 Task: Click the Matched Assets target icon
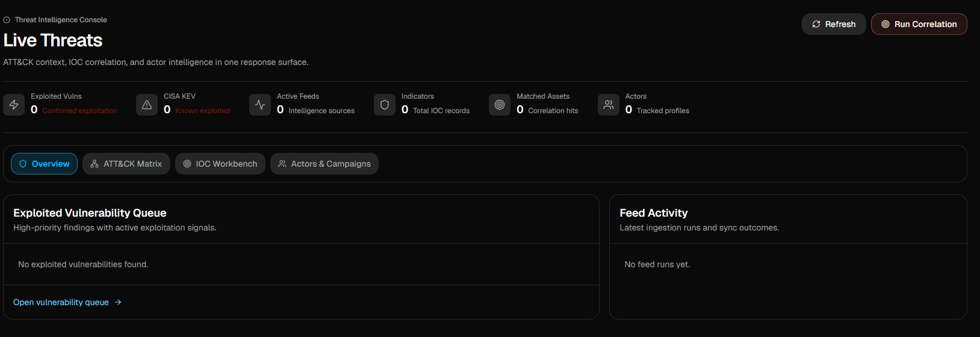pyautogui.click(x=500, y=105)
